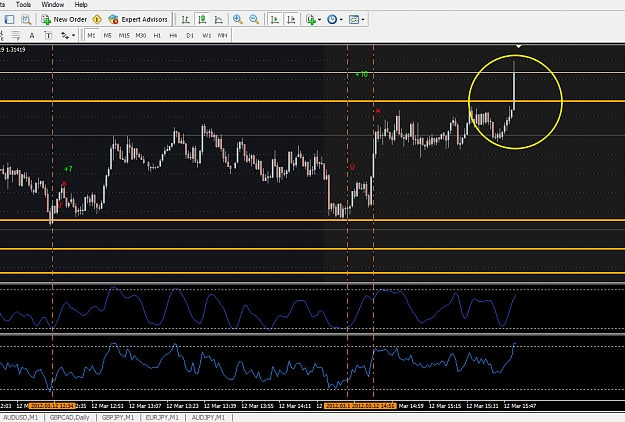Screen dimensions: 625x422
Task: Click the 12 Mar 13:07 axis label
Action: point(147,406)
